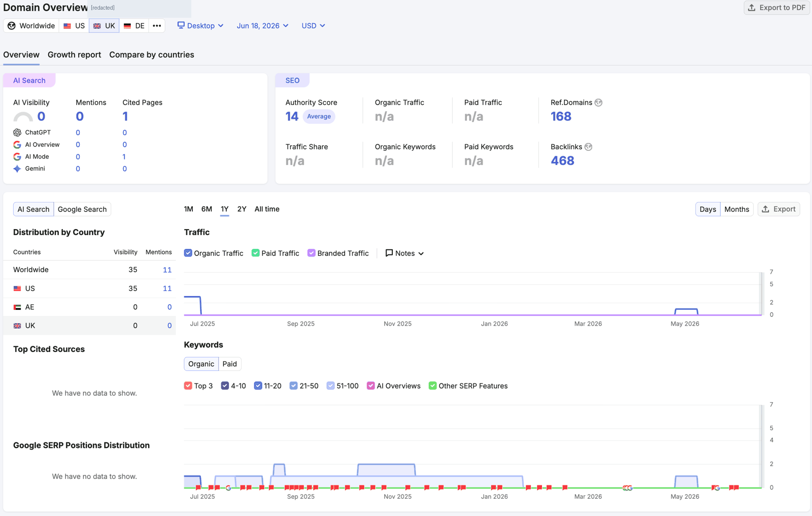Click US mentions value 11
The image size is (812, 516).
pyautogui.click(x=167, y=288)
